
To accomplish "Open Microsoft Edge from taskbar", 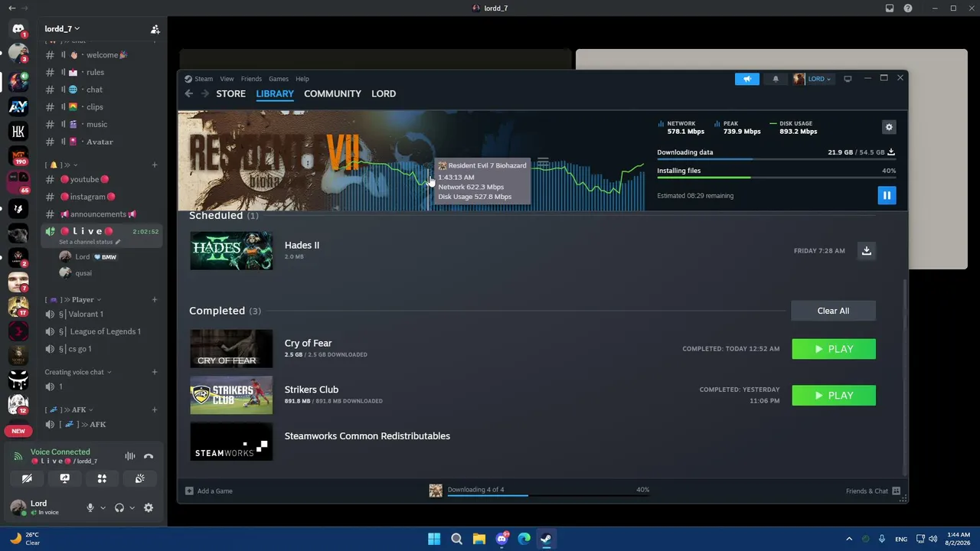I will point(524,539).
